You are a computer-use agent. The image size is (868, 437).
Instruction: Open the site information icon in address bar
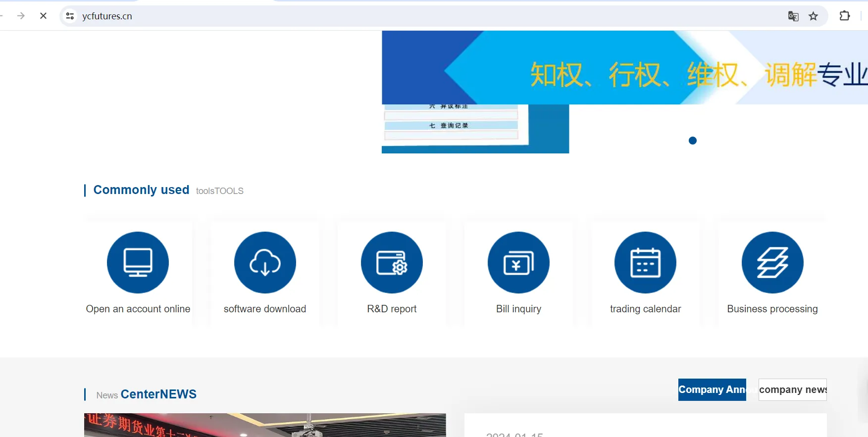click(x=70, y=16)
